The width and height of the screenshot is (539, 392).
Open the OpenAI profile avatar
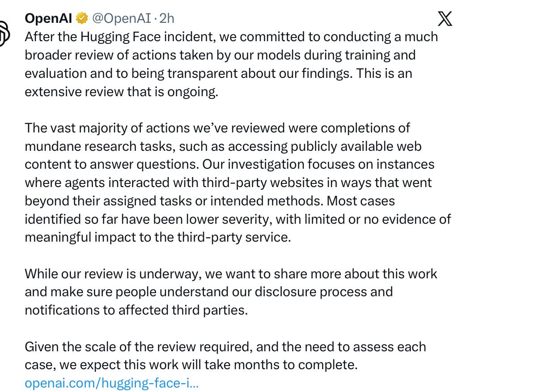pyautogui.click(x=4, y=33)
